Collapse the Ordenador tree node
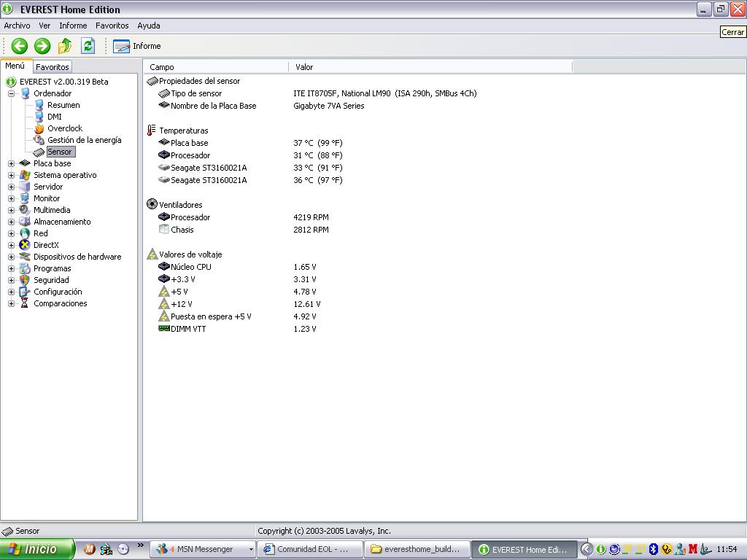Viewport: 747px width, 560px height. pyautogui.click(x=11, y=93)
